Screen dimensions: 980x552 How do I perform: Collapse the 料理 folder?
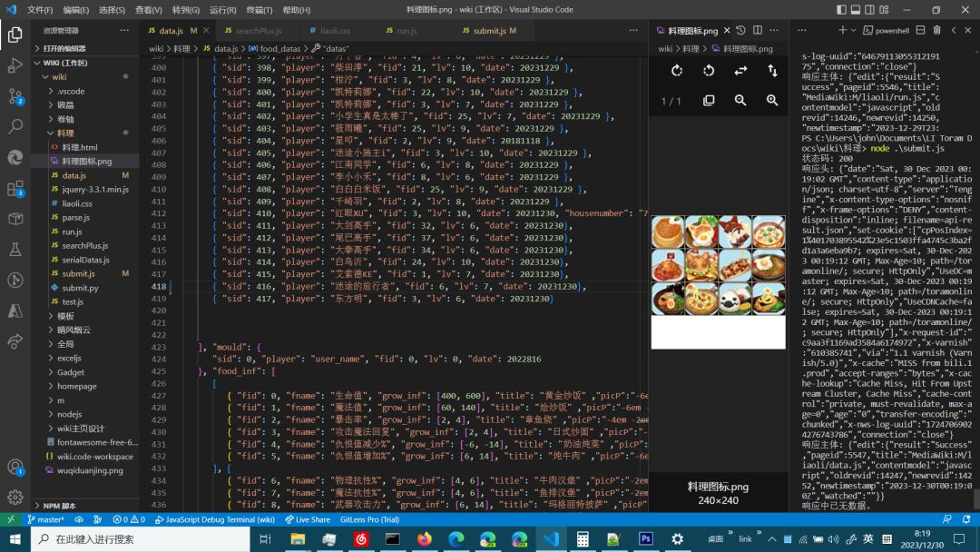(x=64, y=133)
